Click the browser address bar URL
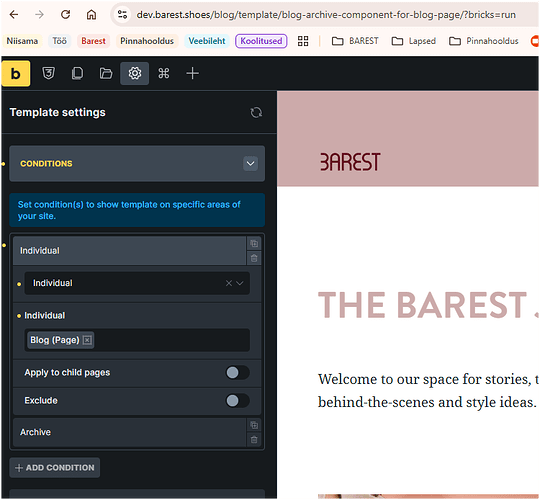 326,15
